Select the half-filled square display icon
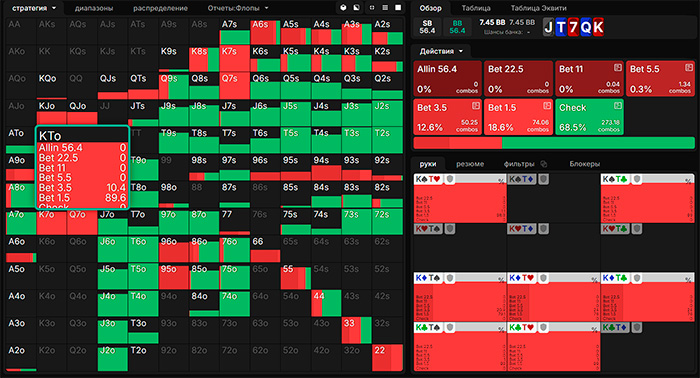Viewport: 700px width, 378px height. [357, 8]
